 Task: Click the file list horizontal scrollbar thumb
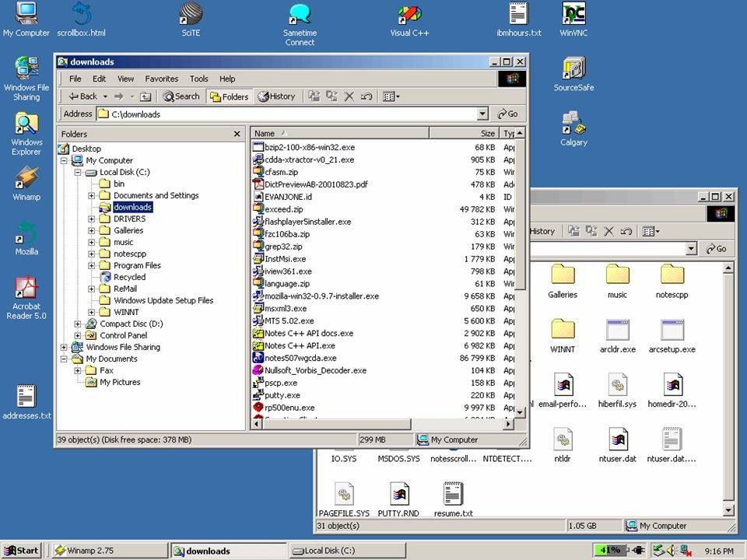point(336,423)
